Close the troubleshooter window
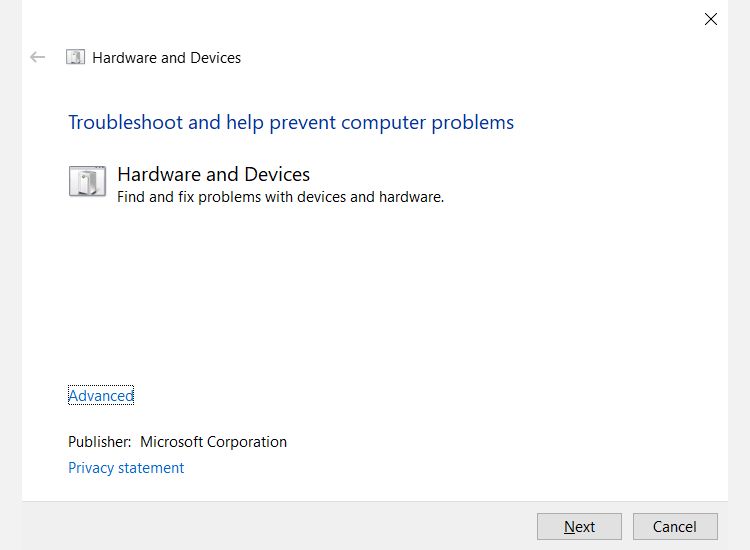Screen dimensions: 750x550 coord(711,19)
